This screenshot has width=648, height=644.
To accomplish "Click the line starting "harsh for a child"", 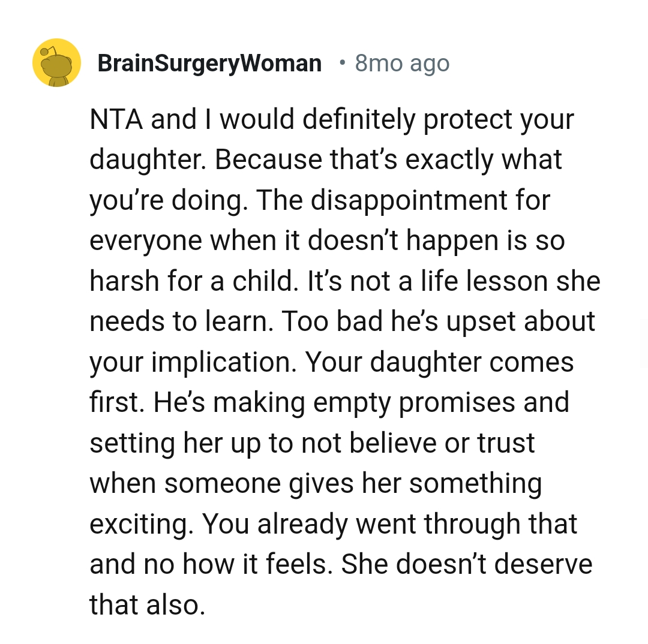I will [x=344, y=281].
